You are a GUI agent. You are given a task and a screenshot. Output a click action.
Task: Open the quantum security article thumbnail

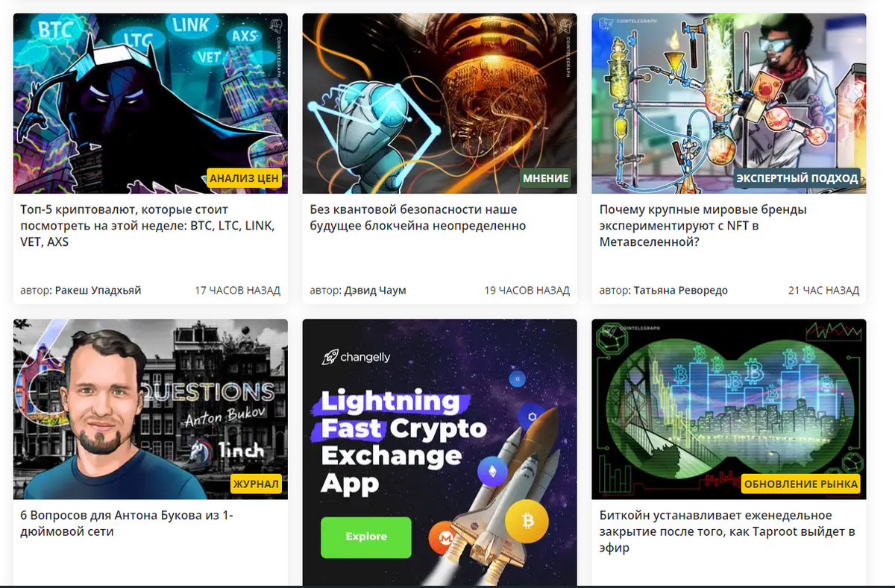tap(439, 104)
